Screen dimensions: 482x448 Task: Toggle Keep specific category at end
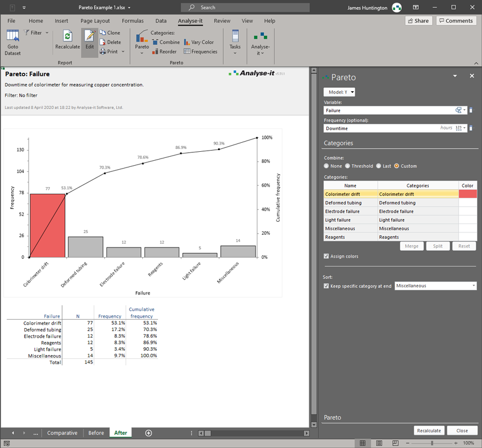coord(327,286)
